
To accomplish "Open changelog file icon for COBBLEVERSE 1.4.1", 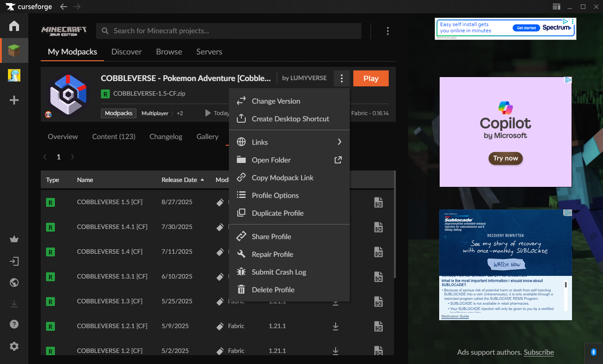I will (378, 227).
